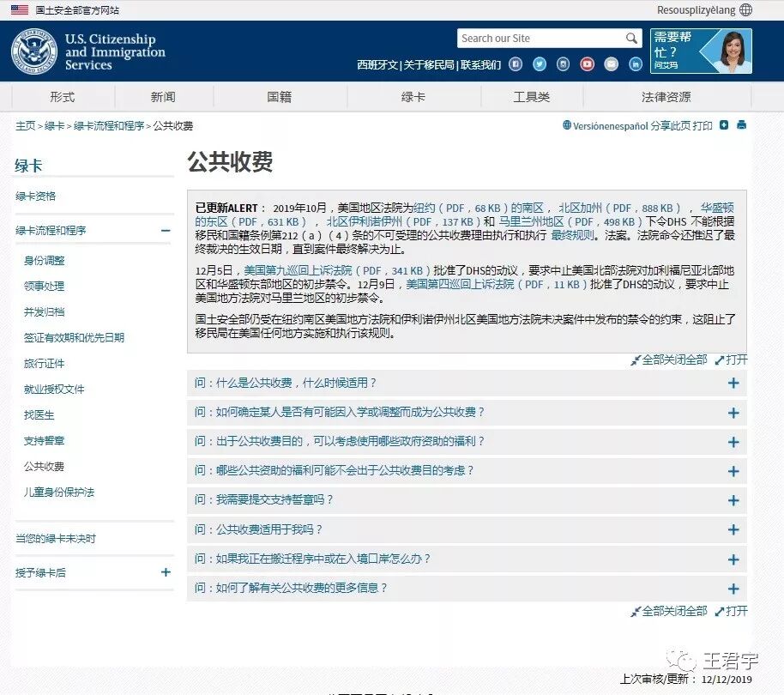Click the 绿卡 sidebar heading
This screenshot has height=695, width=784.
pos(28,166)
